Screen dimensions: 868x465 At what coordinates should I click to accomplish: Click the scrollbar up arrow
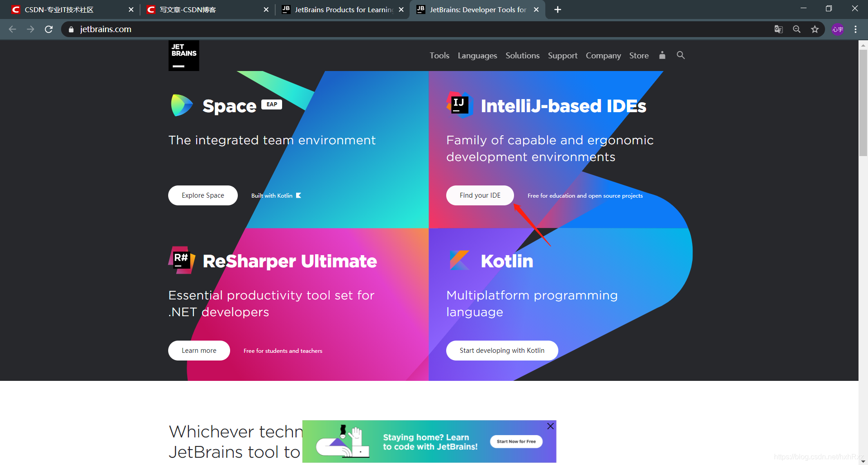[x=863, y=45]
